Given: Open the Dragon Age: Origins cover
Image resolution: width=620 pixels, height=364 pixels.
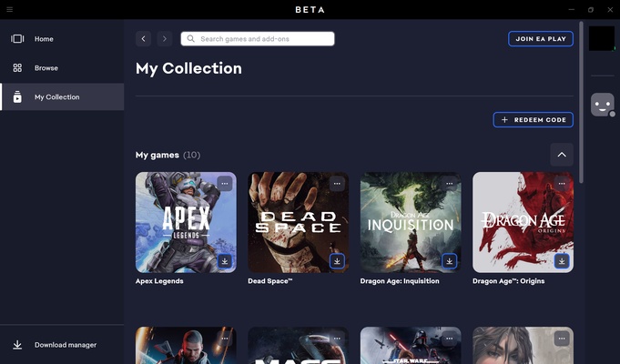Looking at the screenshot, I should (523, 222).
